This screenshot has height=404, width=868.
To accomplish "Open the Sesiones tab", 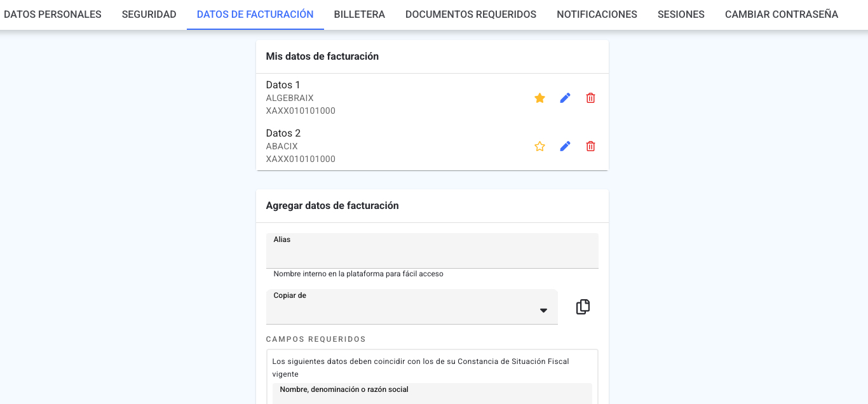I will point(681,15).
